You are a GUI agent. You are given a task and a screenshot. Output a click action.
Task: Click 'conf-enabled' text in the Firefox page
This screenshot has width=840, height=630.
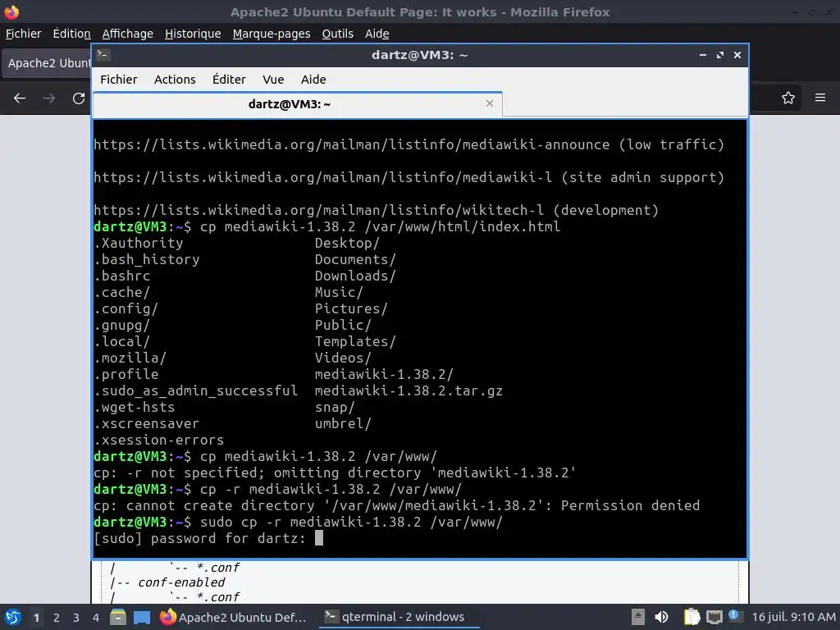click(x=181, y=582)
